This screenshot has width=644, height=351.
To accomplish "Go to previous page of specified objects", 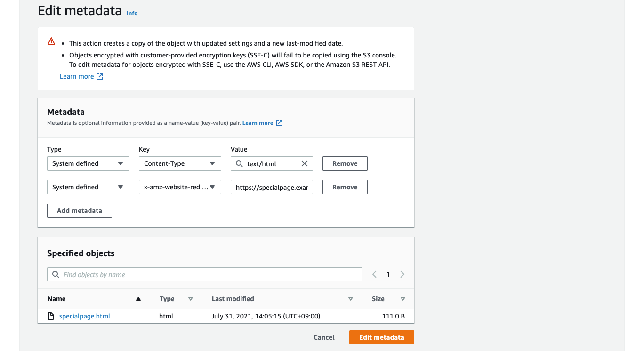I will (374, 274).
